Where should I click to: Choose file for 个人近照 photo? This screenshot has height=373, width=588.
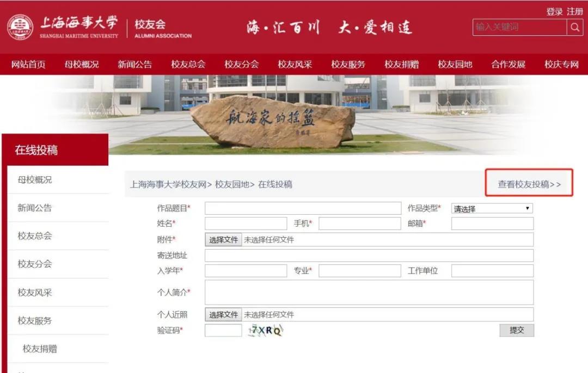tap(224, 315)
